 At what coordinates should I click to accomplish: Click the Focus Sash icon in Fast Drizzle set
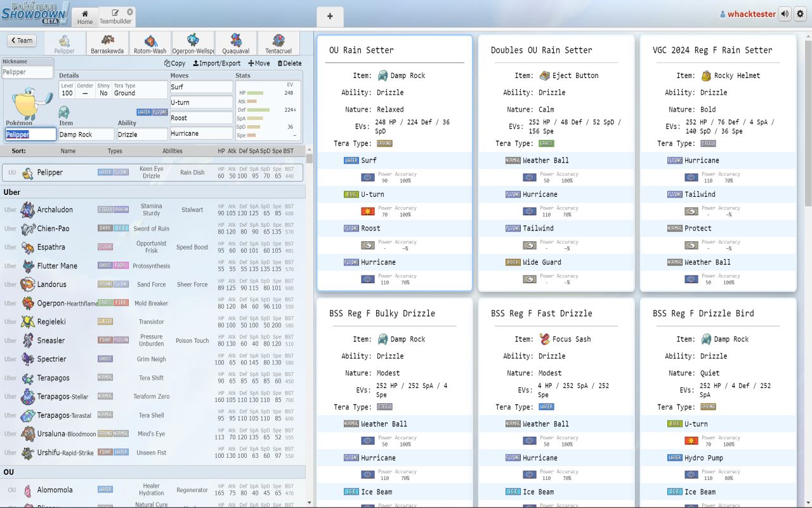(544, 339)
